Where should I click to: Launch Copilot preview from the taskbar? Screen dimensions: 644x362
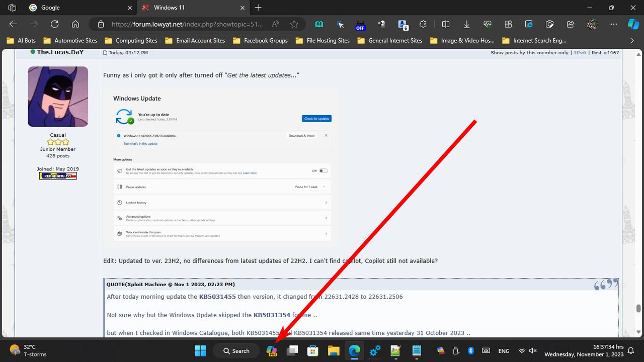[272, 351]
